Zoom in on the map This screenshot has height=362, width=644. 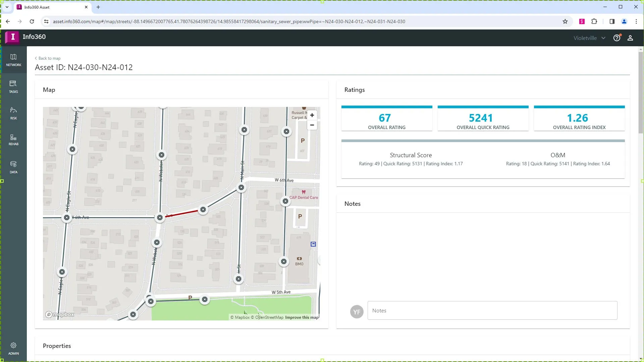pos(312,115)
